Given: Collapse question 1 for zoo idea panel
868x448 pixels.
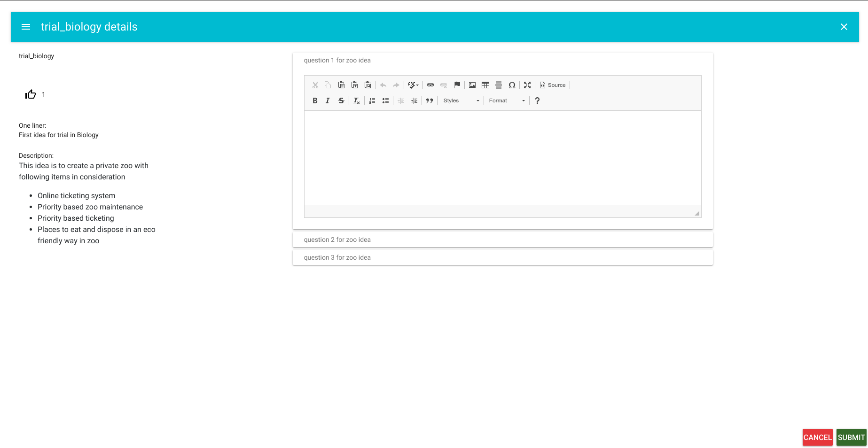Looking at the screenshot, I should click(503, 60).
